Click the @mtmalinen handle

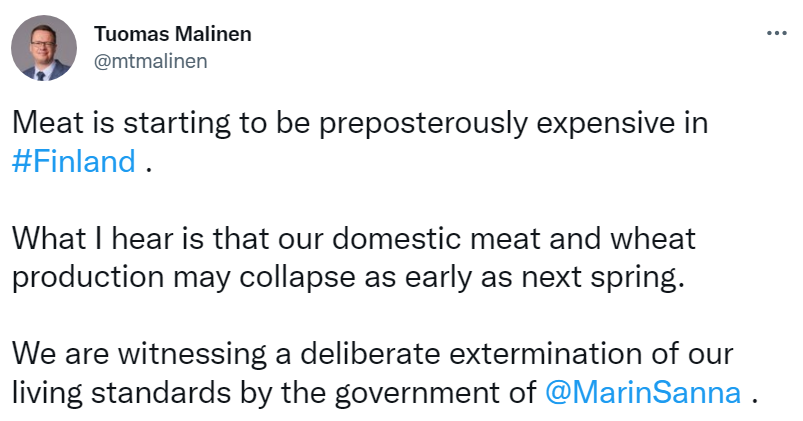click(x=150, y=59)
